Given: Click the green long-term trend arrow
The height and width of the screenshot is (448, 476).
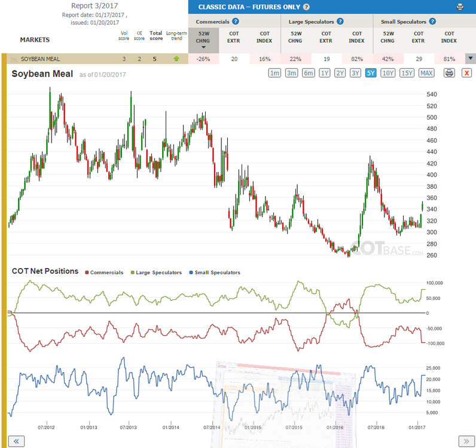Looking at the screenshot, I should [176, 59].
